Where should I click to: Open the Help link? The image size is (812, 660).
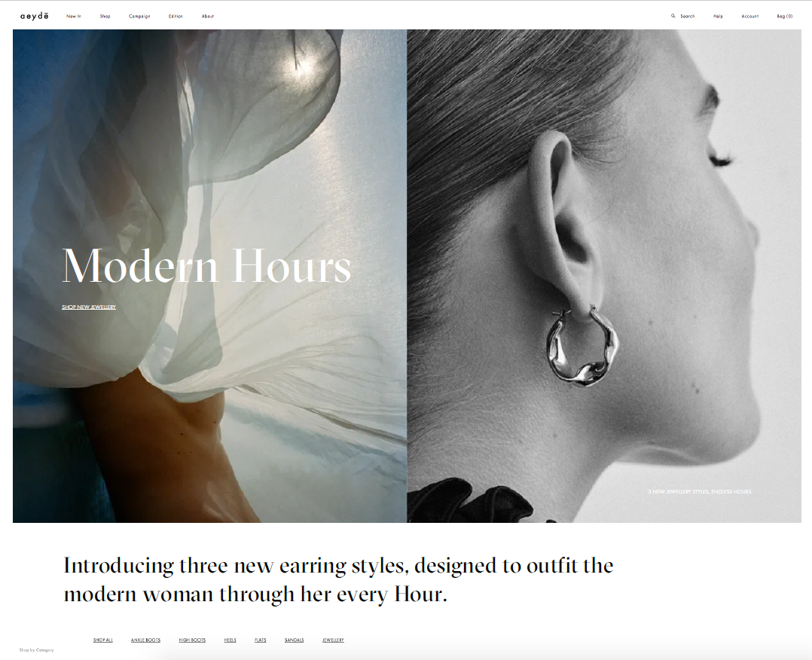tap(718, 16)
